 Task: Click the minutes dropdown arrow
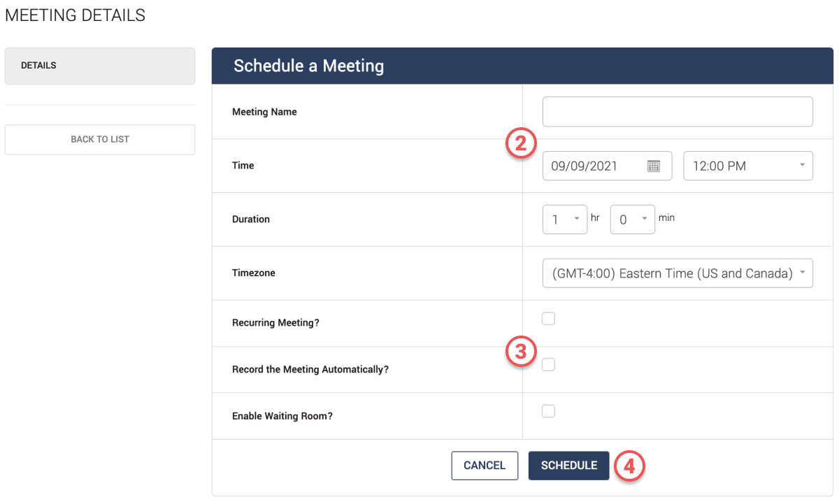click(x=644, y=219)
